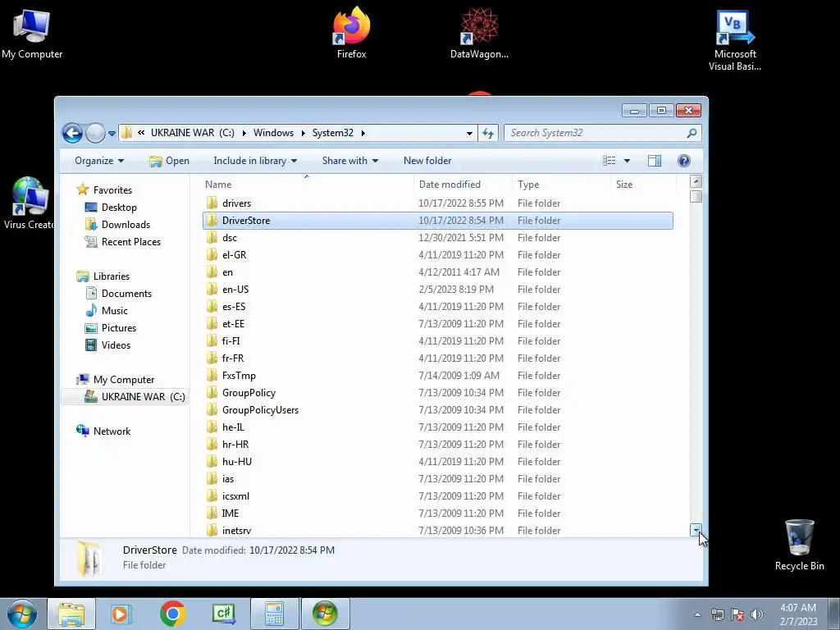This screenshot has height=630, width=840.
Task: Sort by Type column header
Action: pyautogui.click(x=561, y=185)
